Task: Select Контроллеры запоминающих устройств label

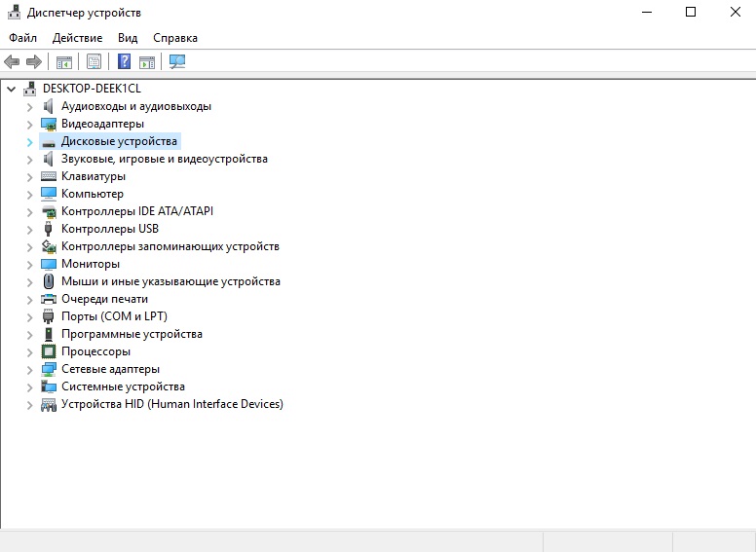Action: [x=170, y=246]
